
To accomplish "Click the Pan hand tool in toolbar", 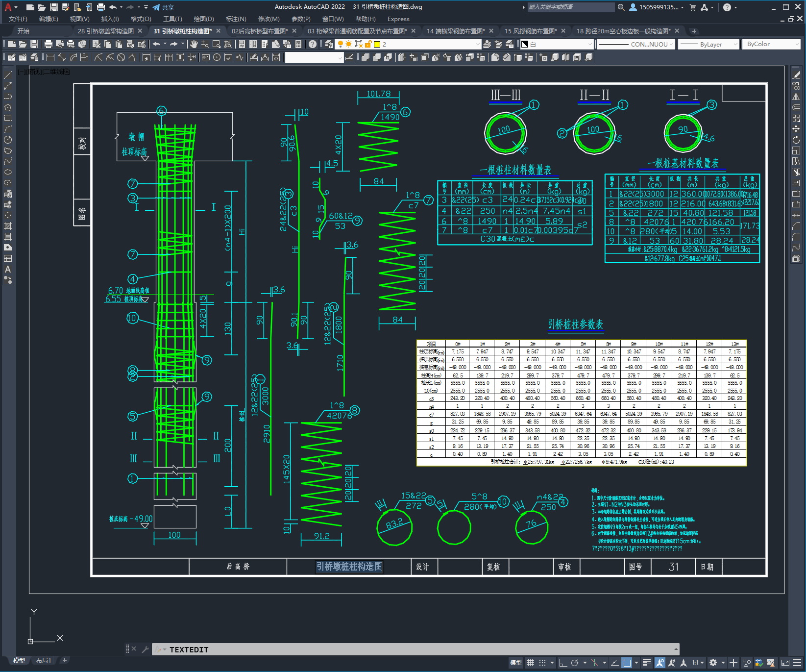I will [x=194, y=44].
